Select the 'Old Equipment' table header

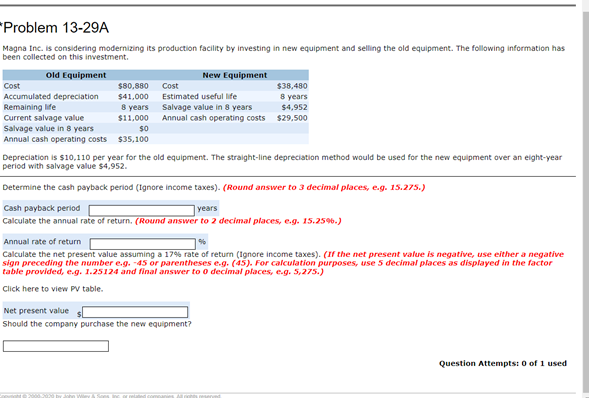[x=76, y=75]
